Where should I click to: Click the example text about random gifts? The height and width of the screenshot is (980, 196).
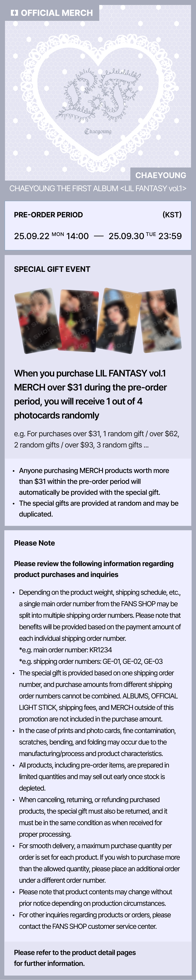[96, 439]
